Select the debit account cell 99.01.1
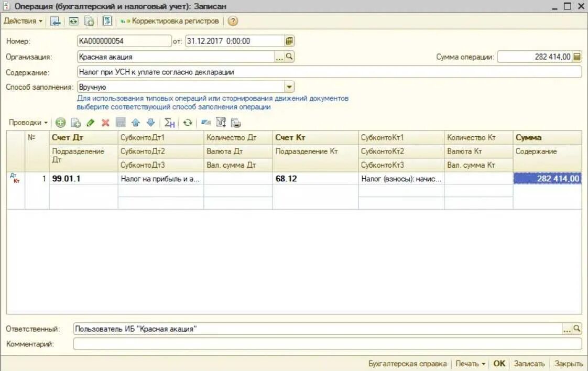The height and width of the screenshot is (371, 588). pos(83,179)
